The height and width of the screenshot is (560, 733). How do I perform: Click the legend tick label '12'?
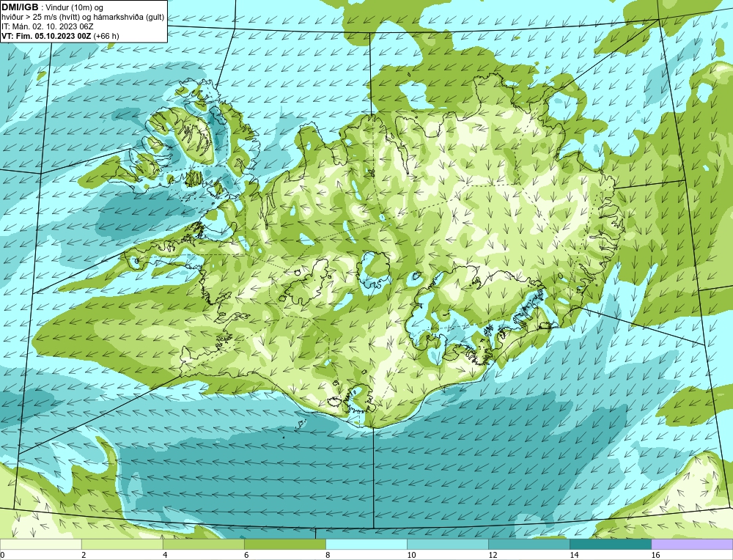pyautogui.click(x=493, y=555)
